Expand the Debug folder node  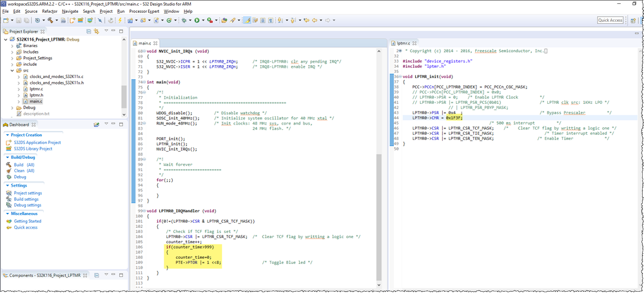[12, 107]
